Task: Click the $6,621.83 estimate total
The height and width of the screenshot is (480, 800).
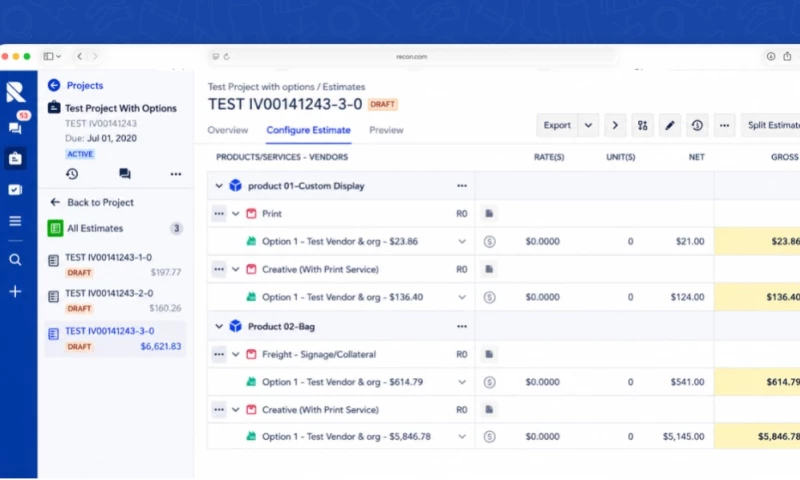Action: tap(161, 346)
